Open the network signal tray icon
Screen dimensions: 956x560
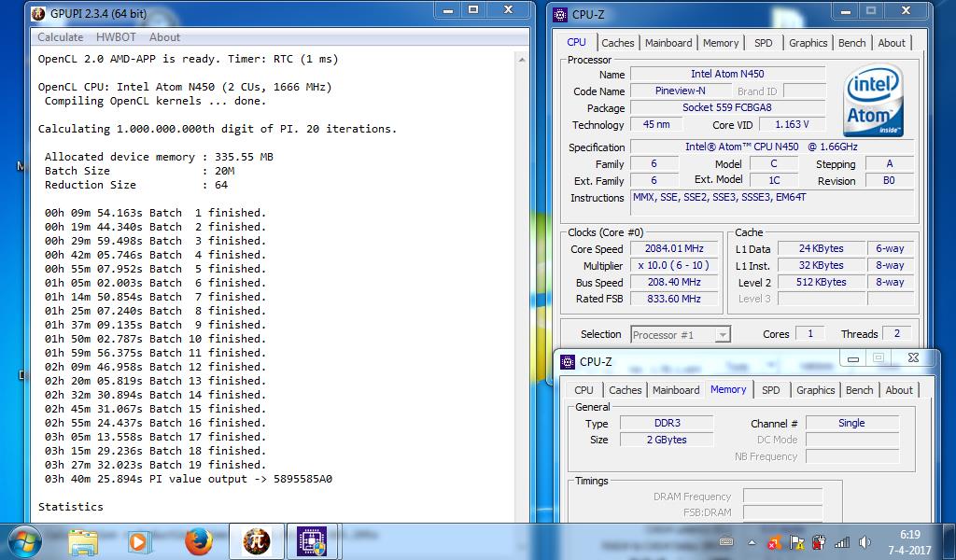tap(842, 541)
